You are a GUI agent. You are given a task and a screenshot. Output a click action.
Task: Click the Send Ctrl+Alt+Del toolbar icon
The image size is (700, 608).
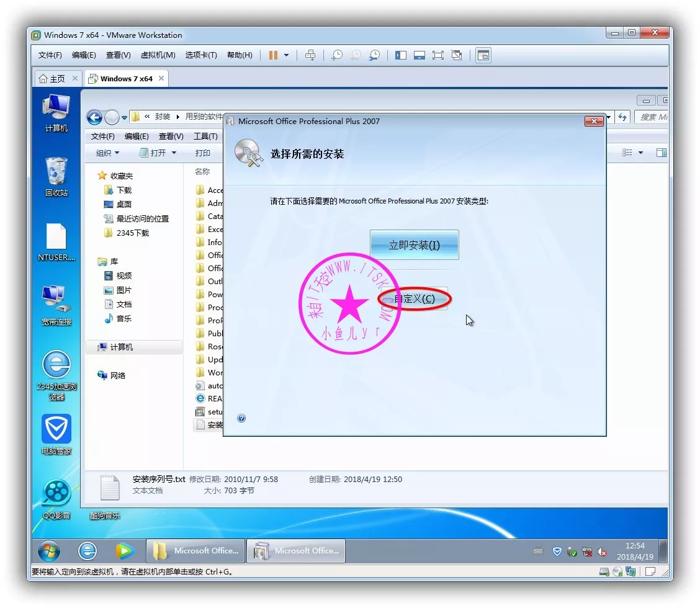(x=310, y=55)
